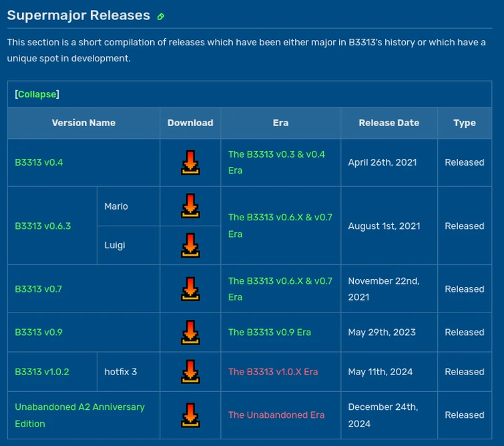Screen dimensions: 504x446
Task: Click the edit pencil icon beside Supermajor Releases
Action: tap(161, 17)
